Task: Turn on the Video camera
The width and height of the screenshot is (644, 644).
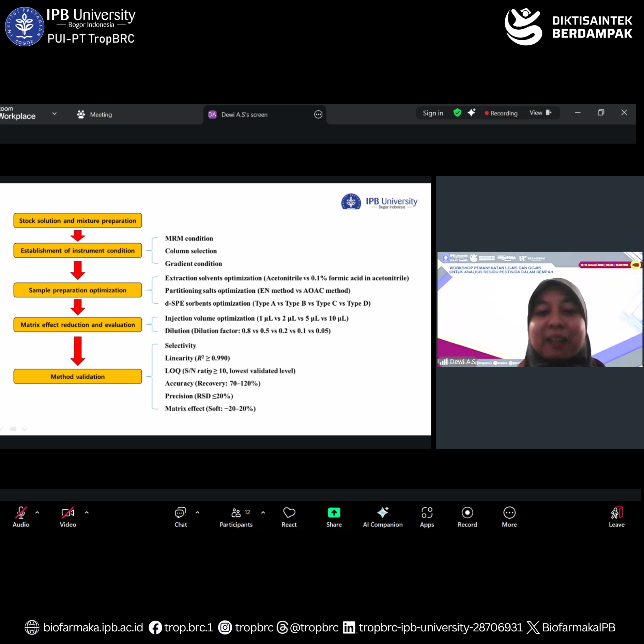Action: tap(68, 517)
